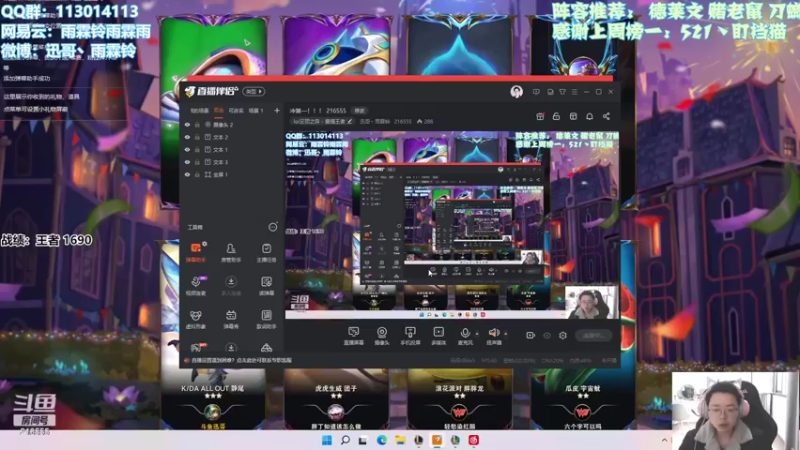Select the 文本 1 source row
Image resolution: width=800 pixels, height=450 pixels.
point(232,149)
